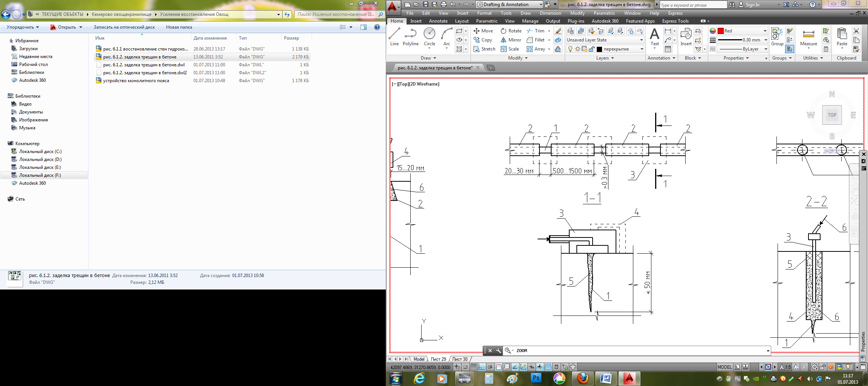The width and height of the screenshot is (868, 386).
Task: Click the Fillet tool
Action: 535,40
